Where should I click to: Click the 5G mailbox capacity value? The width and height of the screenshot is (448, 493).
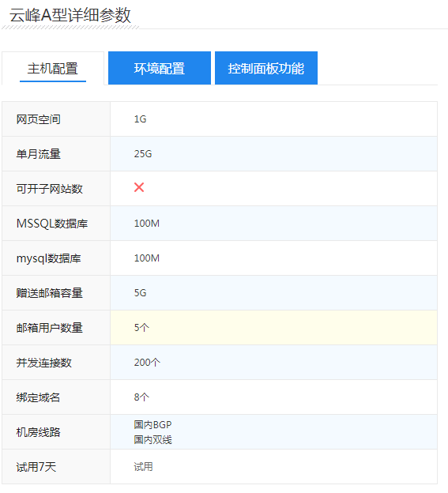point(140,292)
